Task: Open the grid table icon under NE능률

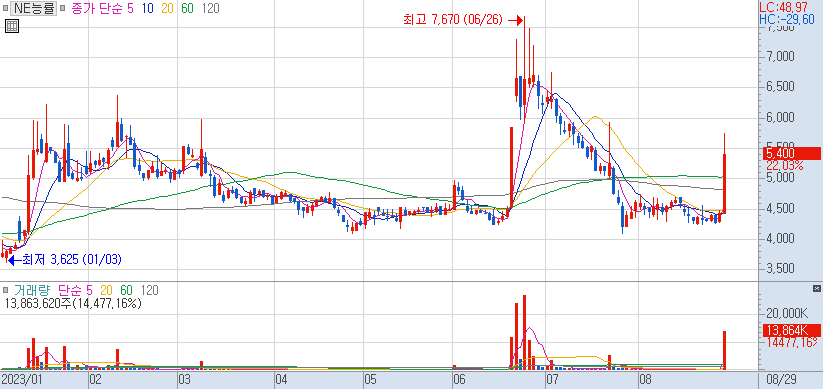Action: 12,25
